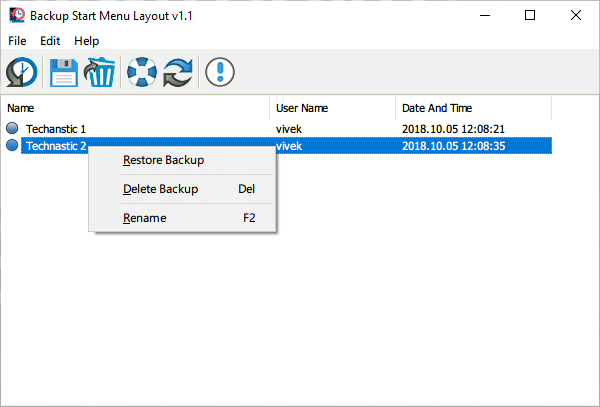Maximize the Backup Start Menu Layout window
This screenshot has height=407, width=600.
point(530,15)
